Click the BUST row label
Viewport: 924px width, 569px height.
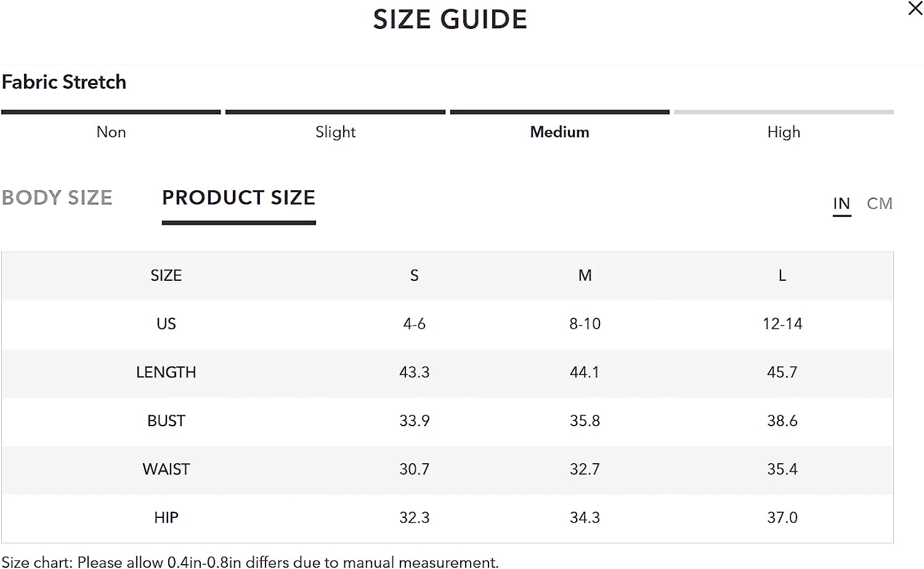click(x=166, y=421)
